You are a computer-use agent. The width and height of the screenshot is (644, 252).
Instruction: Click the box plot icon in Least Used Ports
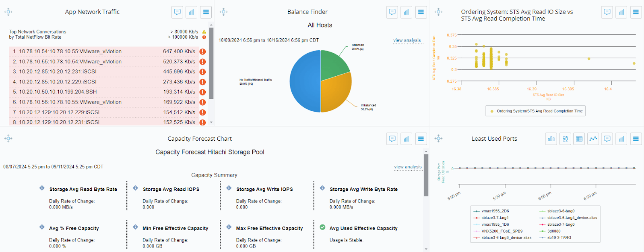coord(565,139)
